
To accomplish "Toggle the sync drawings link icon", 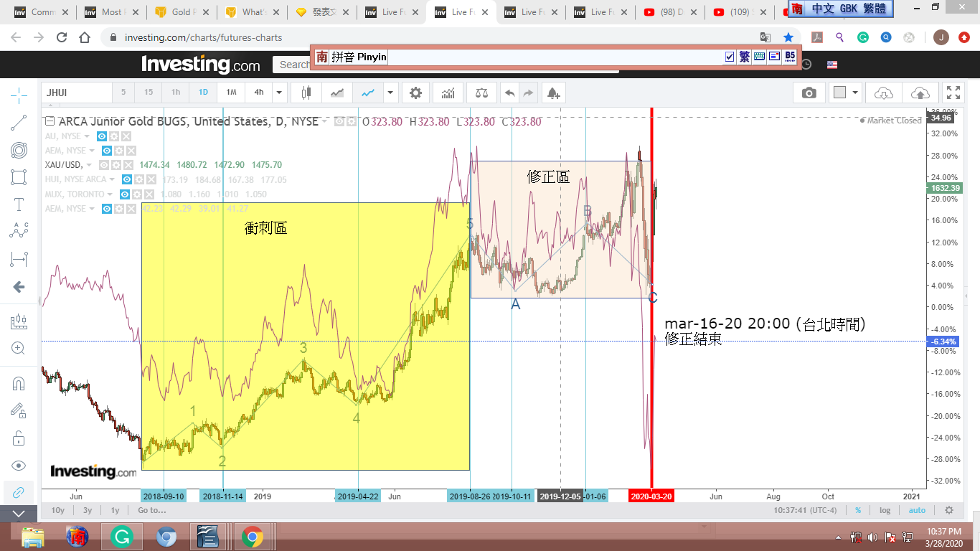I will (x=19, y=492).
